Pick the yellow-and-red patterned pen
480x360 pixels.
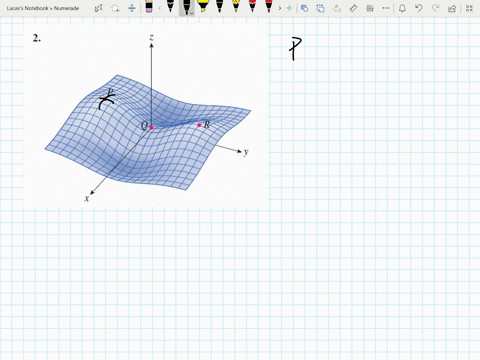[x=236, y=7]
